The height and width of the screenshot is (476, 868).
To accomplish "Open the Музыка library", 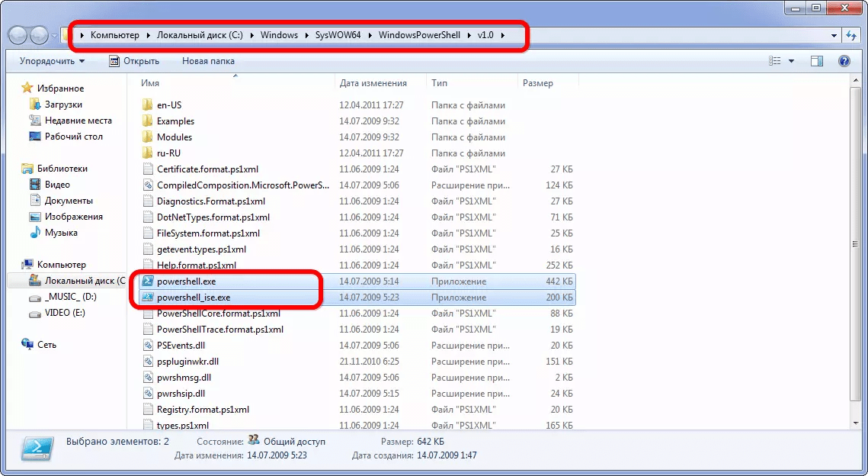I will (x=61, y=233).
